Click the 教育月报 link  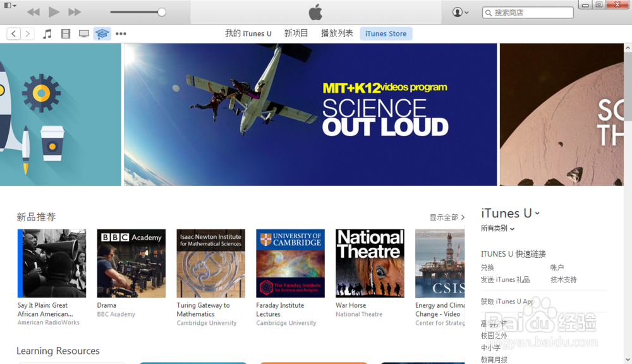coord(494,360)
